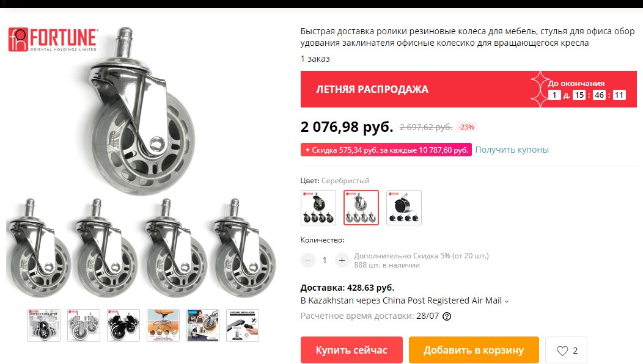Open the video thumbnail with play icon
Screen dimensions: 643x364
[44, 326]
